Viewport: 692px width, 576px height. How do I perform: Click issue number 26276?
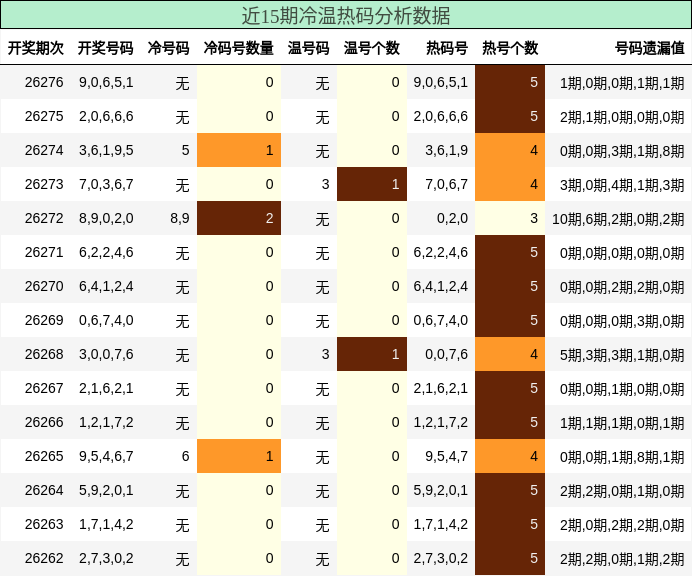click(44, 82)
